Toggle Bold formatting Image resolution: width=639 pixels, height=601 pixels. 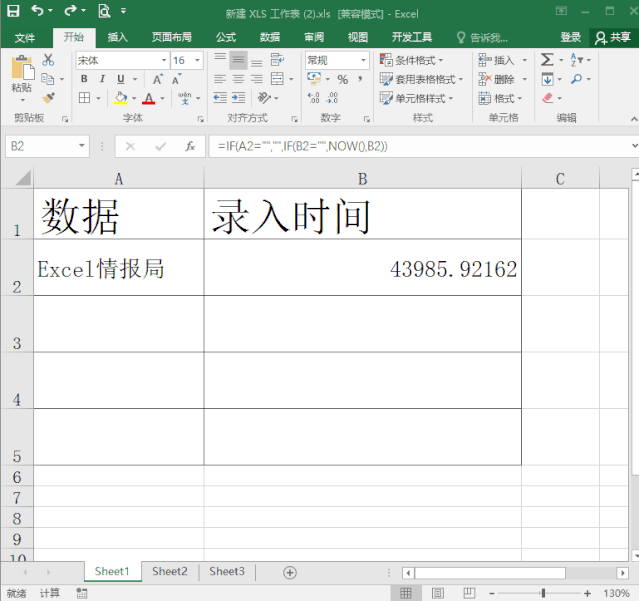84,79
